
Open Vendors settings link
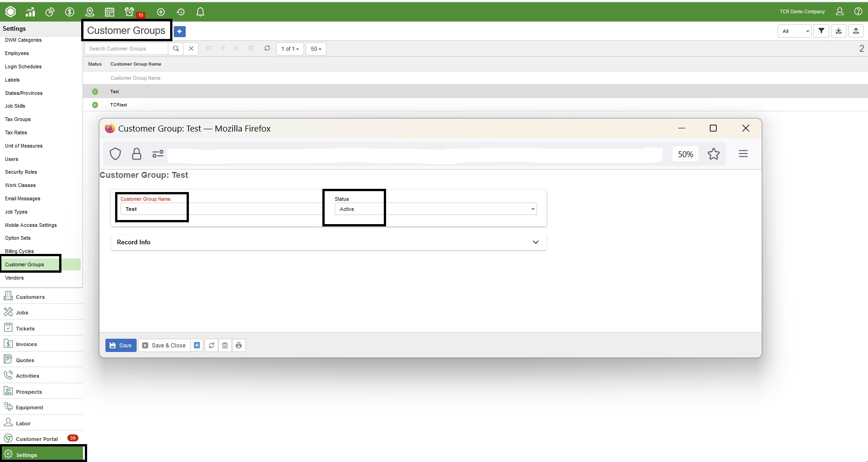click(x=14, y=278)
